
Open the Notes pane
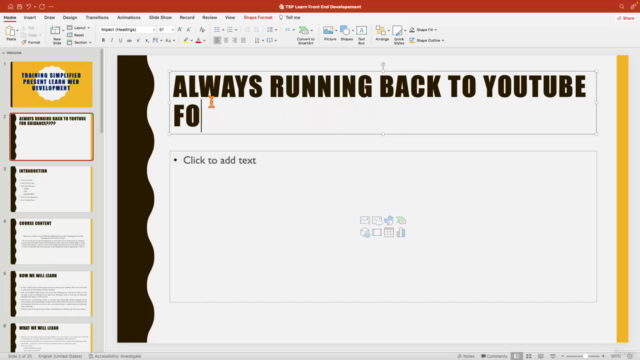(x=466, y=356)
